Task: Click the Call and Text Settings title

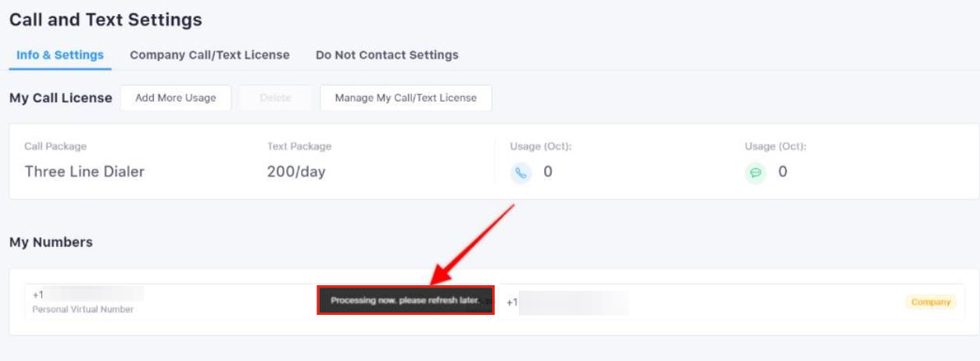Action: [106, 20]
